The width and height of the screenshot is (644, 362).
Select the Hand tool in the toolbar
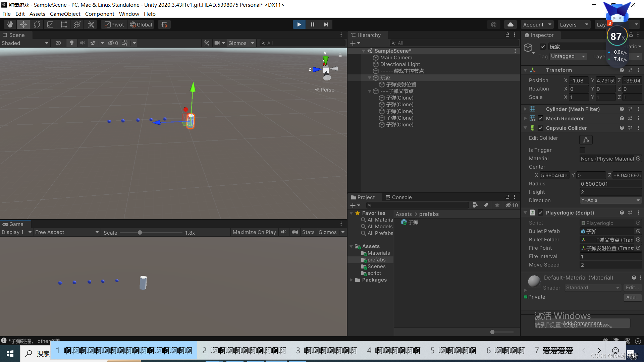(10, 24)
